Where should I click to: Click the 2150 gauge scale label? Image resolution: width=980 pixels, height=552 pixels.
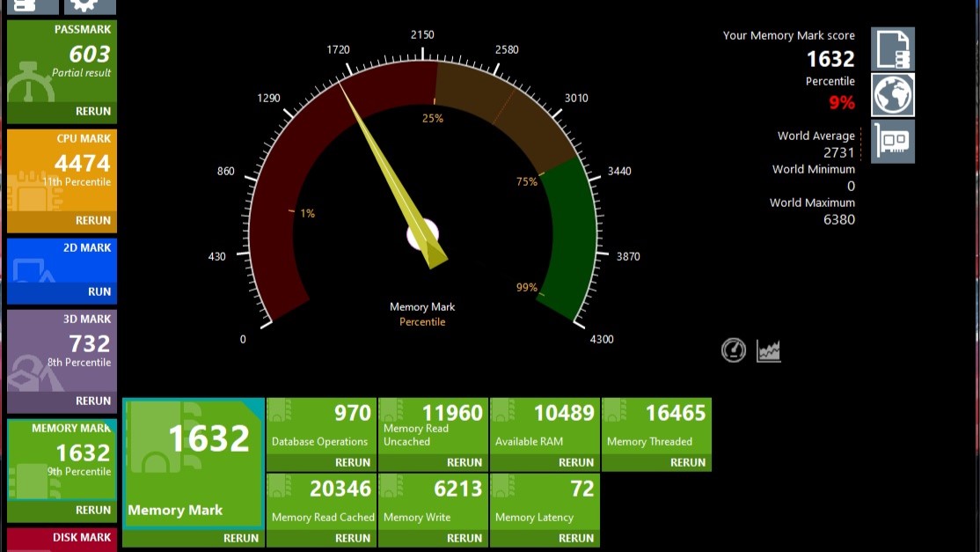tap(422, 35)
